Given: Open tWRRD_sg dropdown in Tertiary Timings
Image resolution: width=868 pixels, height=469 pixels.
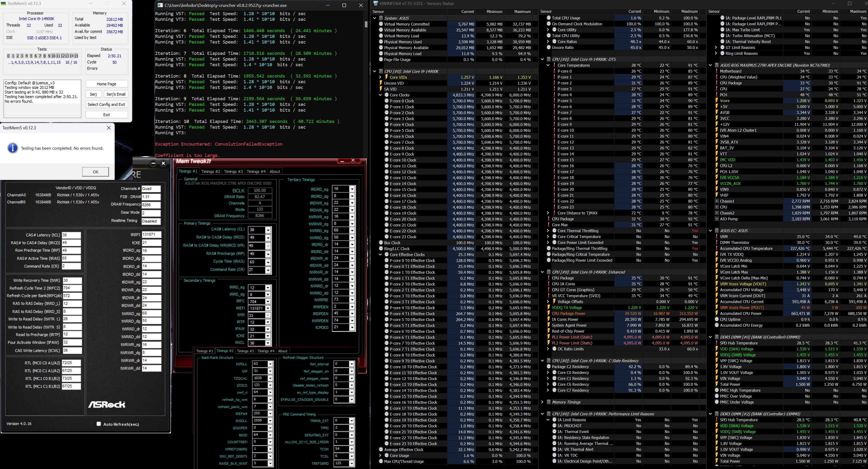Looking at the screenshot, I should [x=352, y=231].
